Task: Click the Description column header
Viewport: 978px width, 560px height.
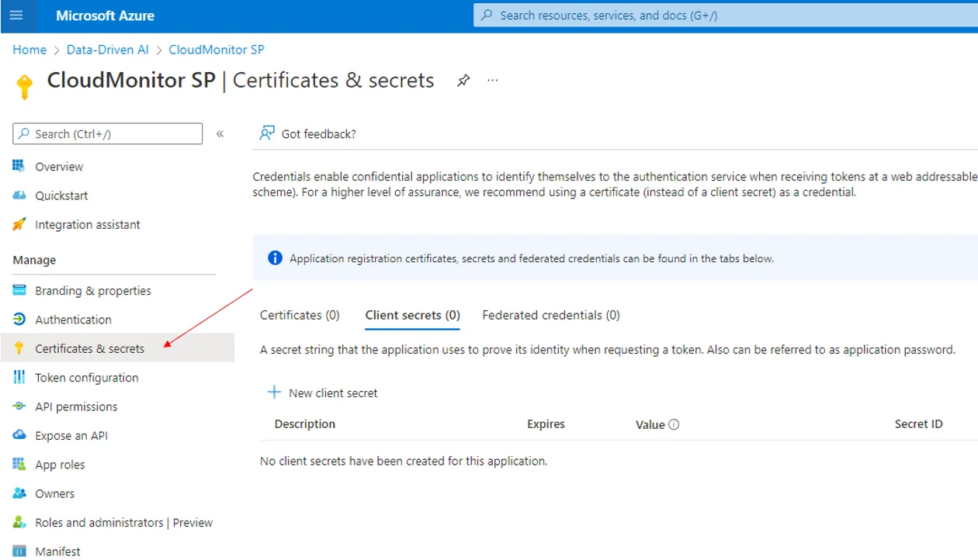Action: tap(305, 423)
